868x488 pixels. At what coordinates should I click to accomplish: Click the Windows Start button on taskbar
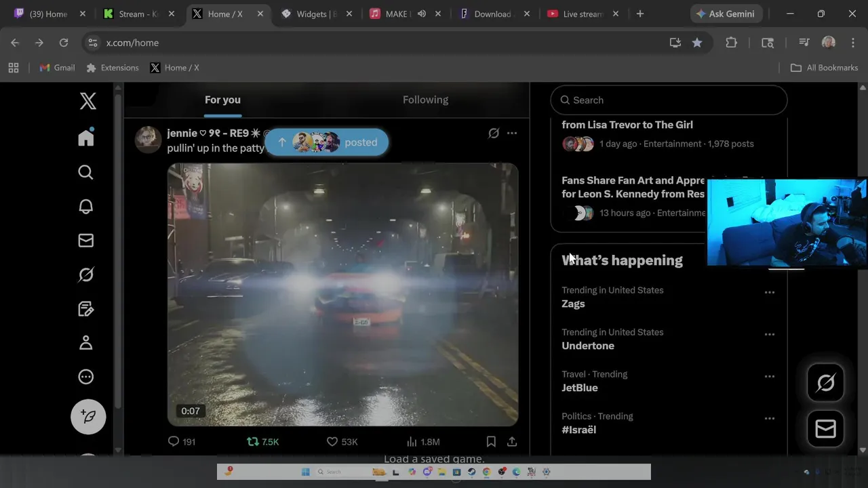click(305, 472)
